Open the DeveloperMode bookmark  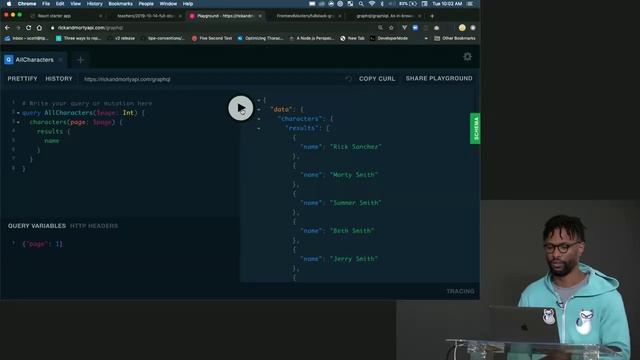coord(389,38)
